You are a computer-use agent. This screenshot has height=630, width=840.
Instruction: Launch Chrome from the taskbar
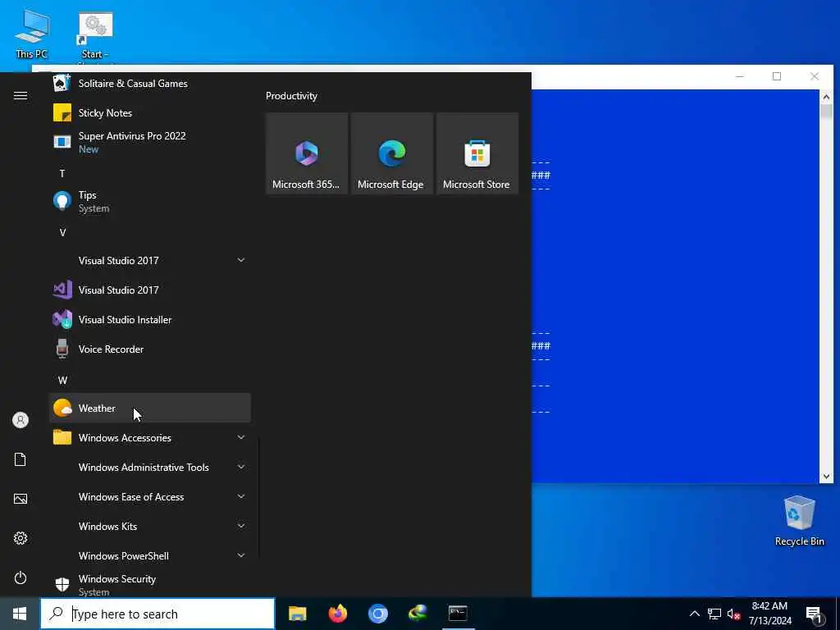[377, 614]
